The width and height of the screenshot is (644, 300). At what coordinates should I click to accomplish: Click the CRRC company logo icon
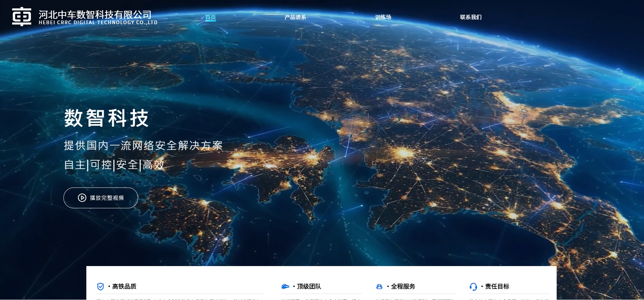[22, 16]
